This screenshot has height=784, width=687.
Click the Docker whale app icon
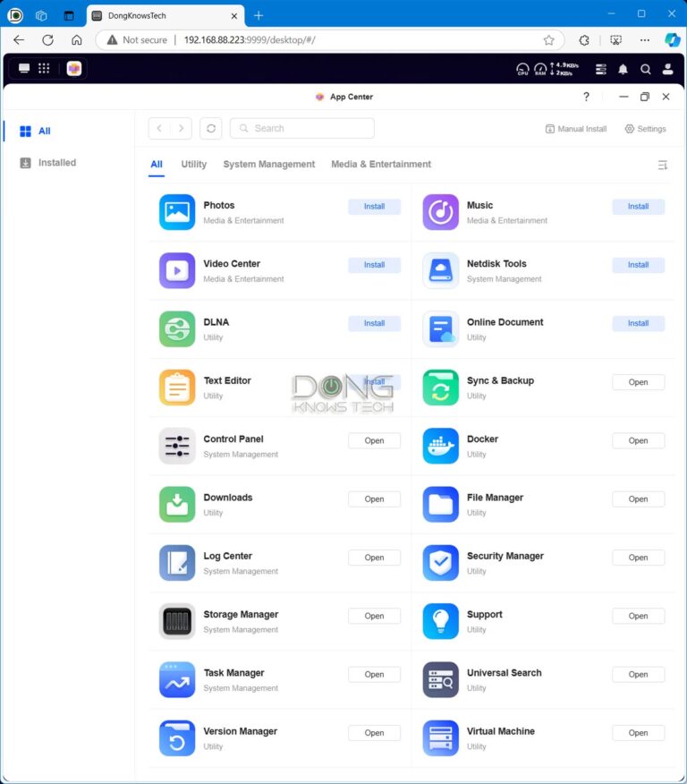click(x=440, y=446)
